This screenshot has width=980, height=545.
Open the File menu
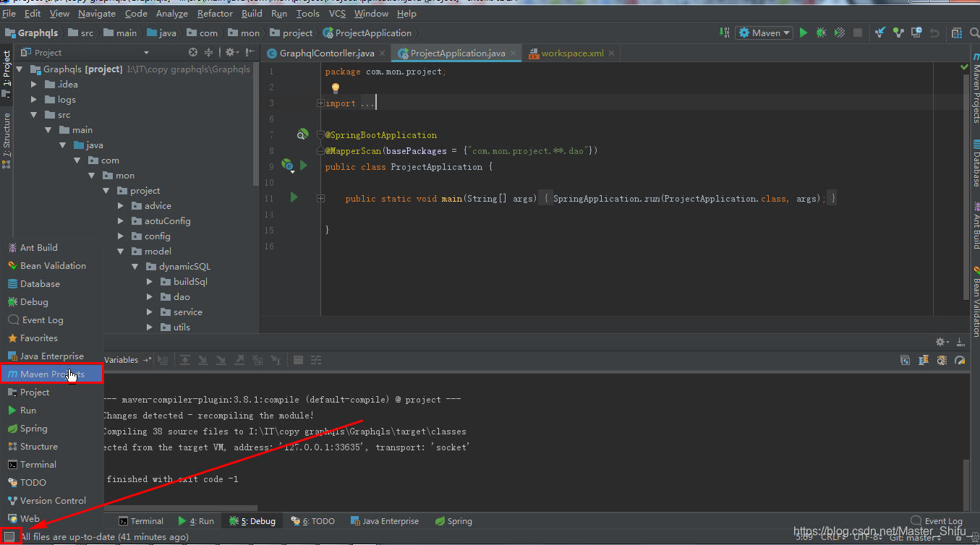pos(9,13)
